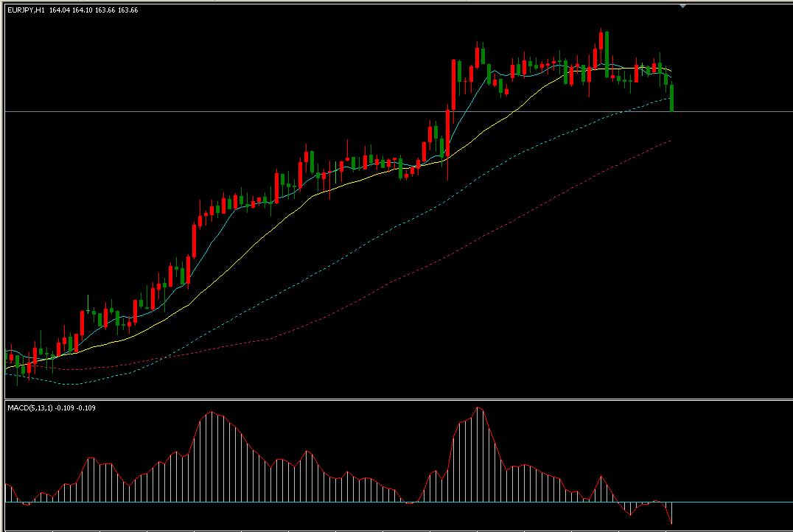Viewport: 793px width, 532px height.
Task: Click the last green candle of the chart
Action: pyautogui.click(x=671, y=97)
